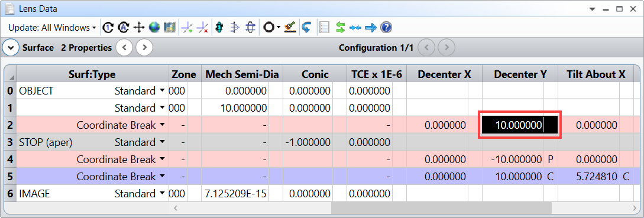The width and height of the screenshot is (644, 218).
Task: Click the blue right arrow icon
Action: point(371,28)
